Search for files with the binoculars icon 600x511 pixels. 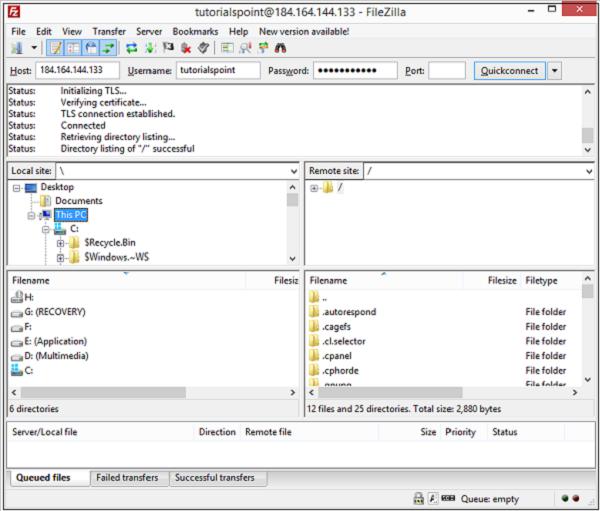280,48
